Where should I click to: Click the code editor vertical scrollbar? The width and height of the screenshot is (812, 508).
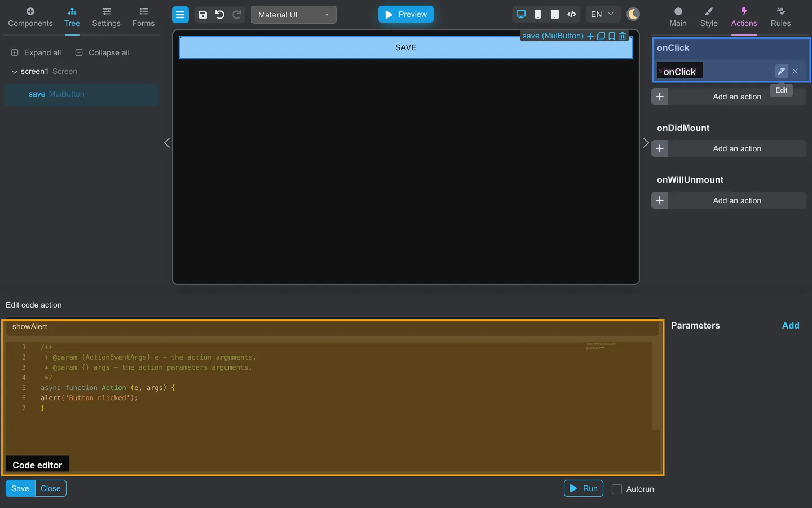[x=656, y=386]
